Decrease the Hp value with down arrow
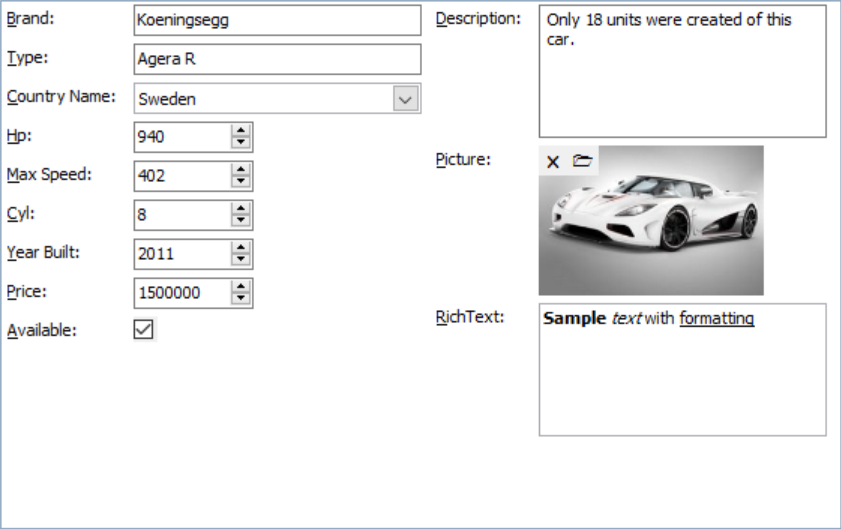This screenshot has height=529, width=841. point(241,143)
